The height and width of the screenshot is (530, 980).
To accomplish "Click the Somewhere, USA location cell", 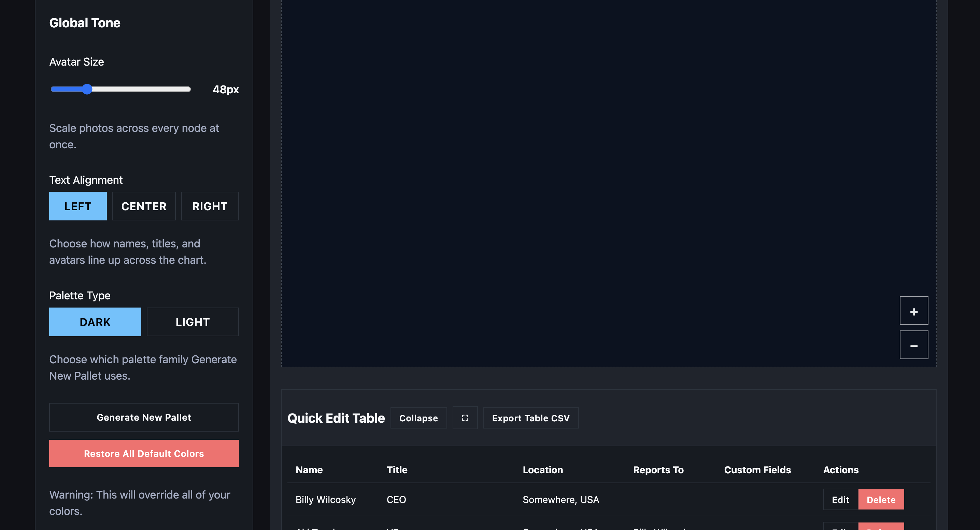I will click(560, 499).
